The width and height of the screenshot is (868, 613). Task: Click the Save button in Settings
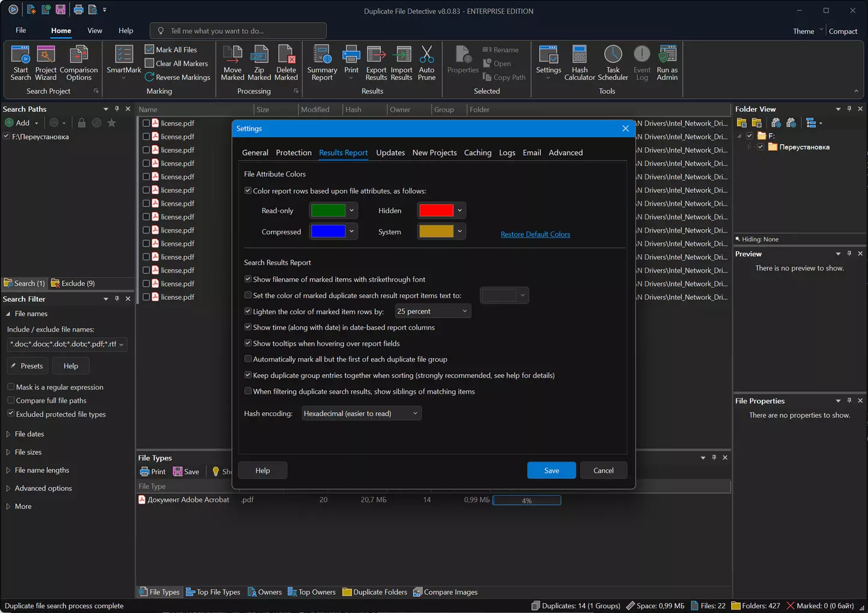(x=551, y=471)
